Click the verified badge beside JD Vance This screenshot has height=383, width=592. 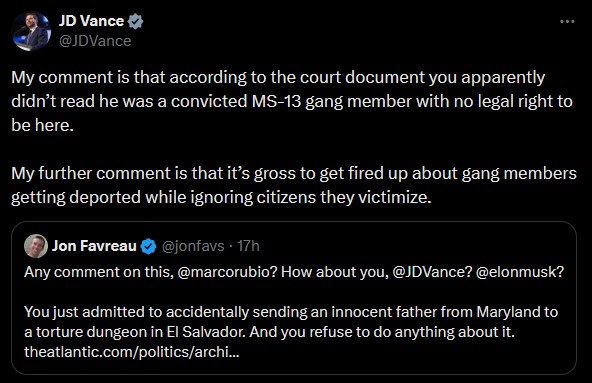tap(135, 21)
